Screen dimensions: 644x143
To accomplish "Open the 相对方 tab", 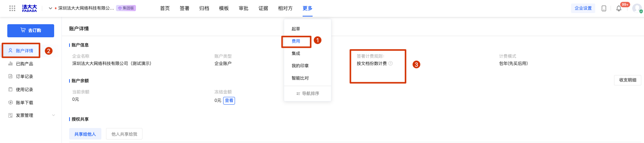I will 285,8.
